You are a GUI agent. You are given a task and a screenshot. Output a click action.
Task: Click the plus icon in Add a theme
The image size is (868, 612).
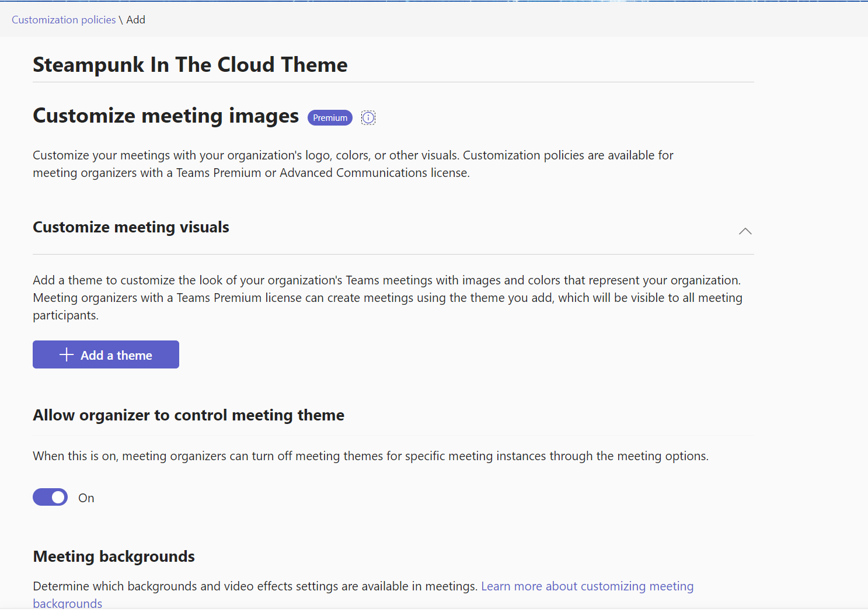coord(67,355)
